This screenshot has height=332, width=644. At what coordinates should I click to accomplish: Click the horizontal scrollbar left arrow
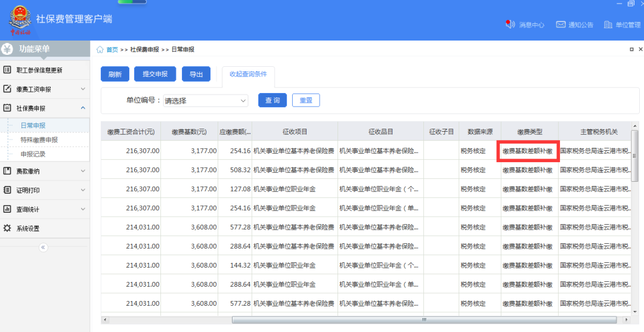[x=105, y=319]
